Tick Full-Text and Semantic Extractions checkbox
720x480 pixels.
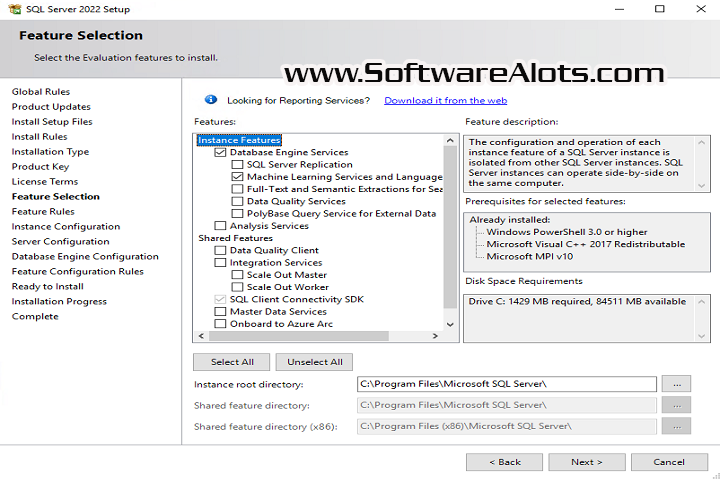click(237, 189)
